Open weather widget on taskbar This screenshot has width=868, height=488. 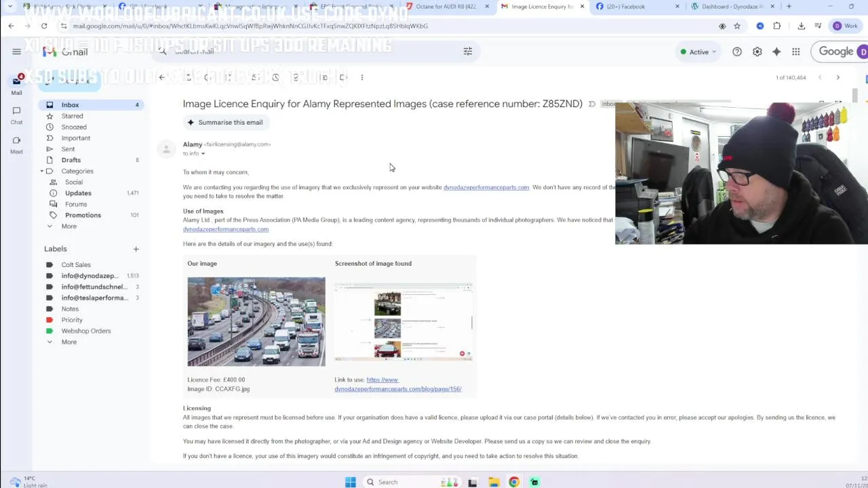pos(27,482)
